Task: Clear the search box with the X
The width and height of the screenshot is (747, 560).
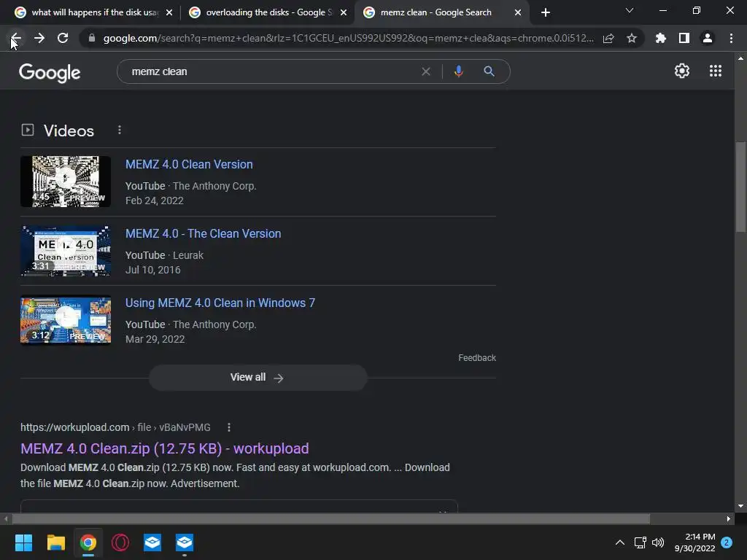Action: click(x=426, y=71)
